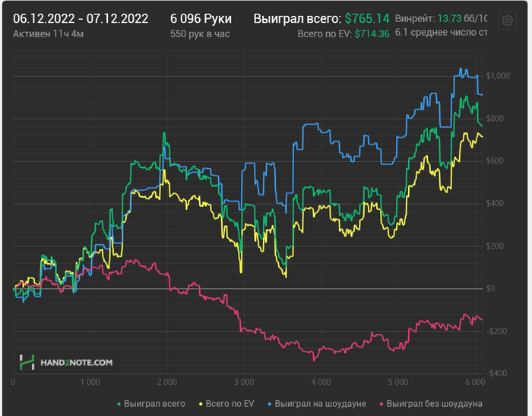Click the '6 096 Руки' hand count
The width and height of the screenshot is (532, 416).
point(201,19)
